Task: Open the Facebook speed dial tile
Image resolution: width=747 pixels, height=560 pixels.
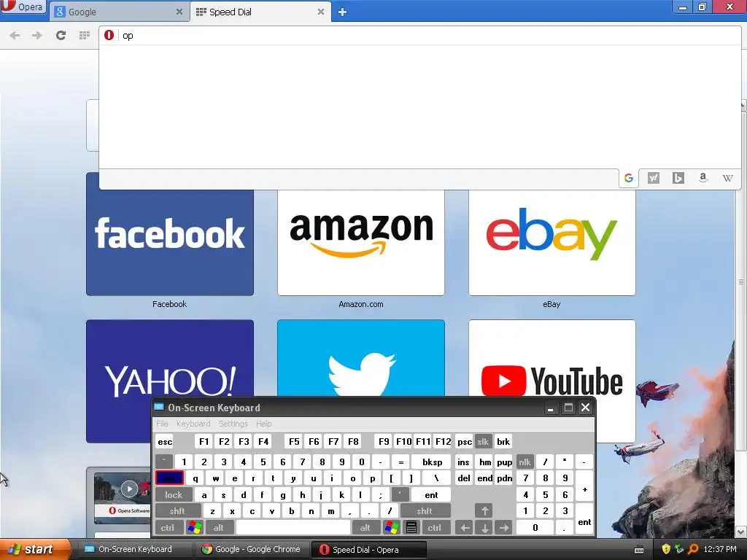Action: [x=169, y=242]
